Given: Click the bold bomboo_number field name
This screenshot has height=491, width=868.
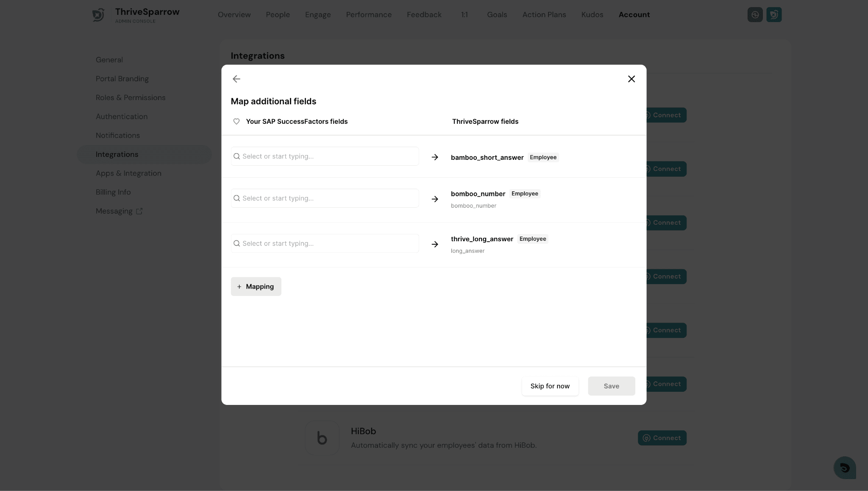Looking at the screenshot, I should 478,194.
